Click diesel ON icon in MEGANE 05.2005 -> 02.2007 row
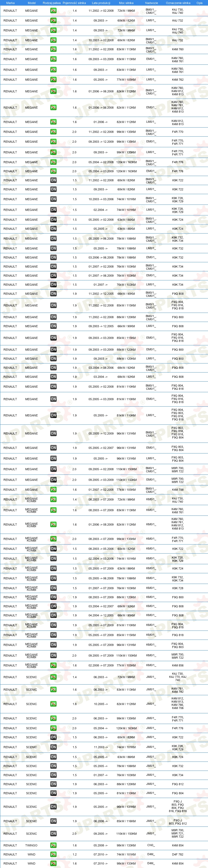This screenshot has height=868, width=208. pos(53,448)
